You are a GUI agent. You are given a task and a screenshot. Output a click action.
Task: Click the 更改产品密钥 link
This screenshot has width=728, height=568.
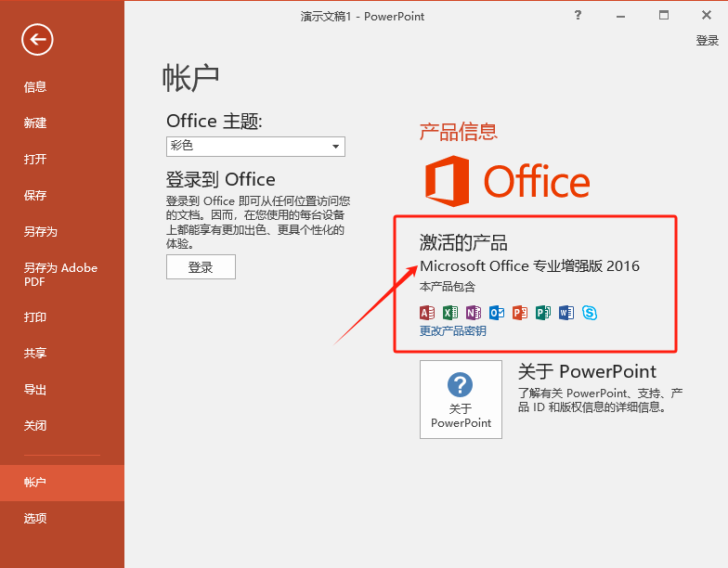coord(452,331)
